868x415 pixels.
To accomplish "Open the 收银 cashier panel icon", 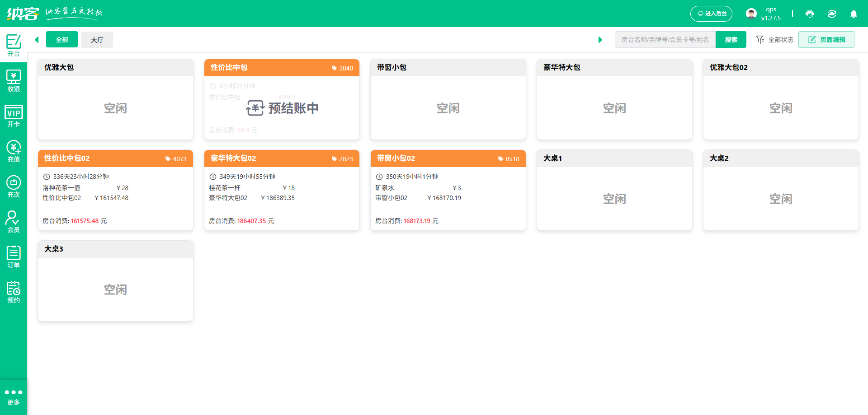I will 14,80.
